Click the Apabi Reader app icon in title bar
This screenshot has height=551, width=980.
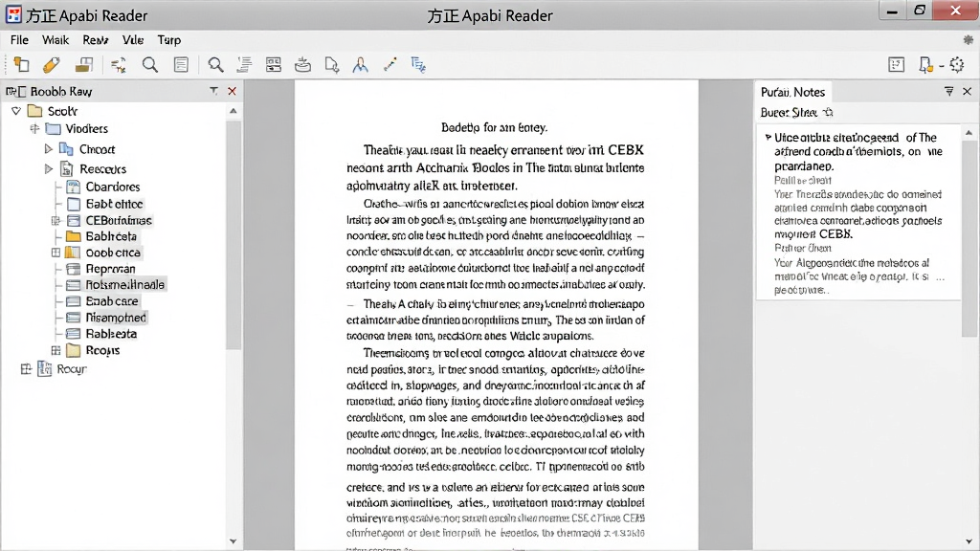pos(13,14)
